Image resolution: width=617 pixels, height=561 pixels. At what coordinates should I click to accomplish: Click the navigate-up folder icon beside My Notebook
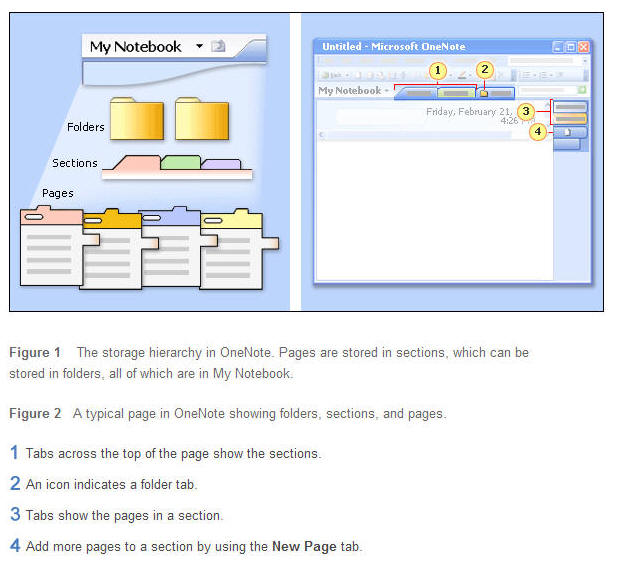click(x=218, y=46)
